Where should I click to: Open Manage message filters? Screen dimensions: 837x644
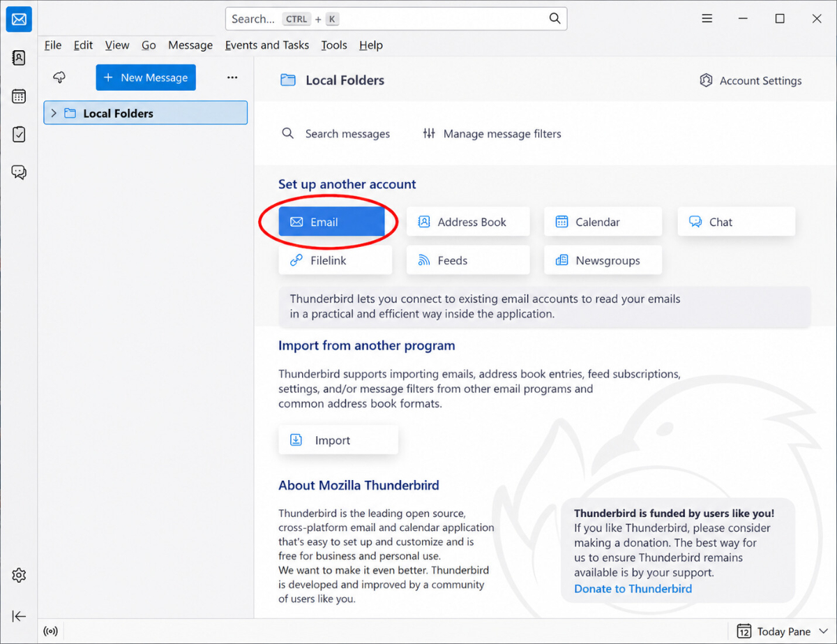492,133
